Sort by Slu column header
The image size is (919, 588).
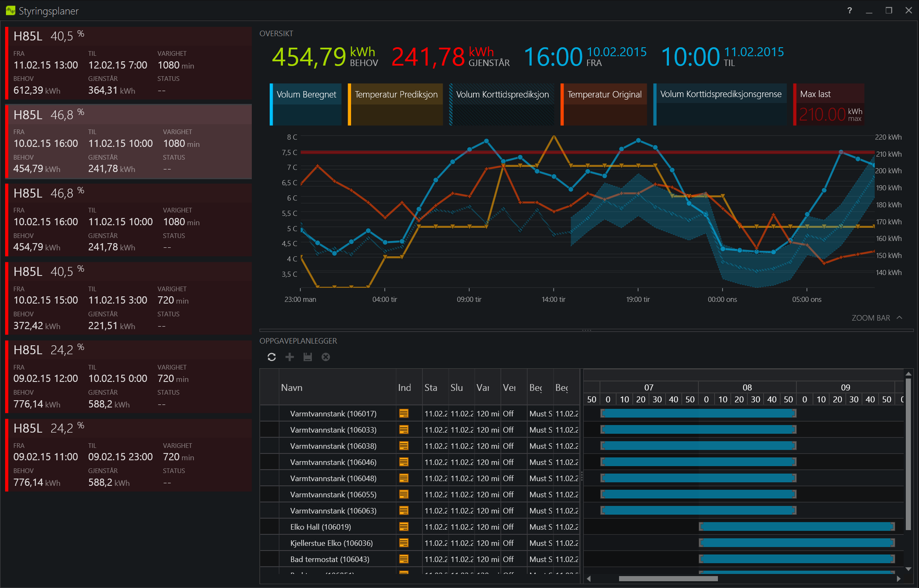point(461,387)
